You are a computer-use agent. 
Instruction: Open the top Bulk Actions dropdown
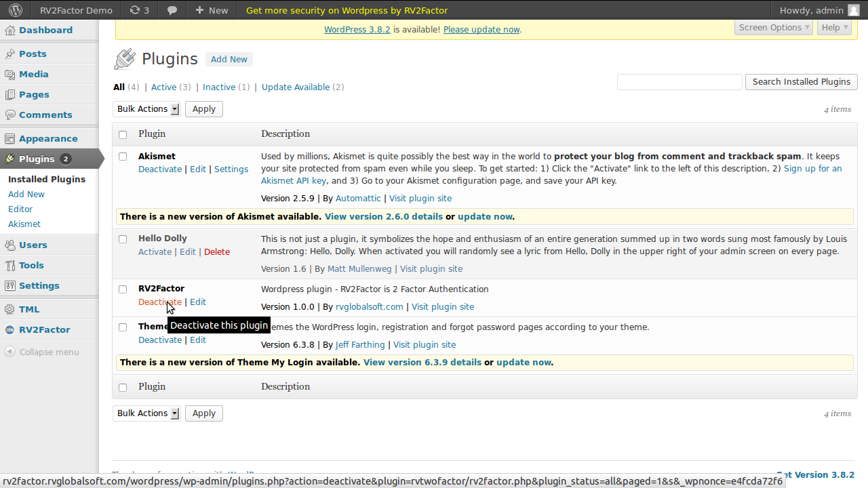[146, 108]
